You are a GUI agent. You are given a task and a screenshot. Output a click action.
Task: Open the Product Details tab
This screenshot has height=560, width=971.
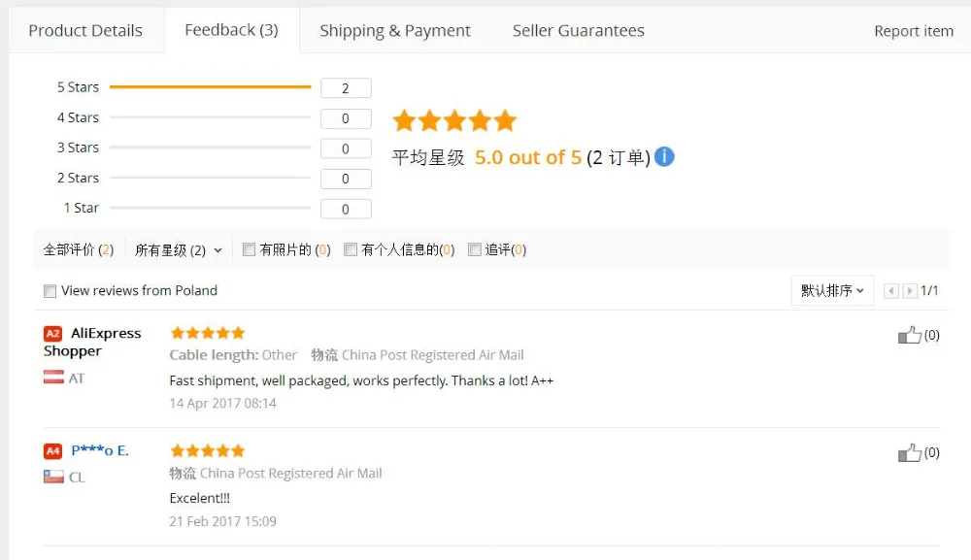[85, 30]
